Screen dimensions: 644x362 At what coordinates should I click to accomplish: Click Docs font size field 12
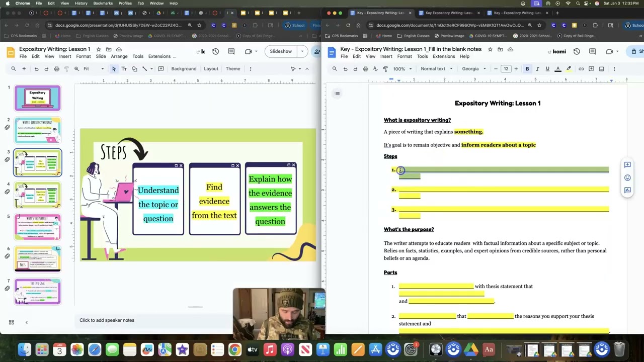(x=506, y=69)
